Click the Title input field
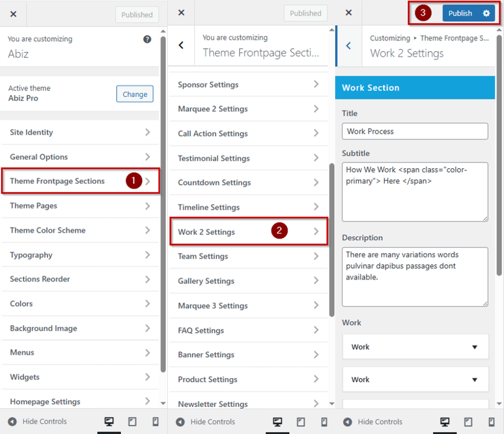The height and width of the screenshot is (434, 504). (x=414, y=131)
